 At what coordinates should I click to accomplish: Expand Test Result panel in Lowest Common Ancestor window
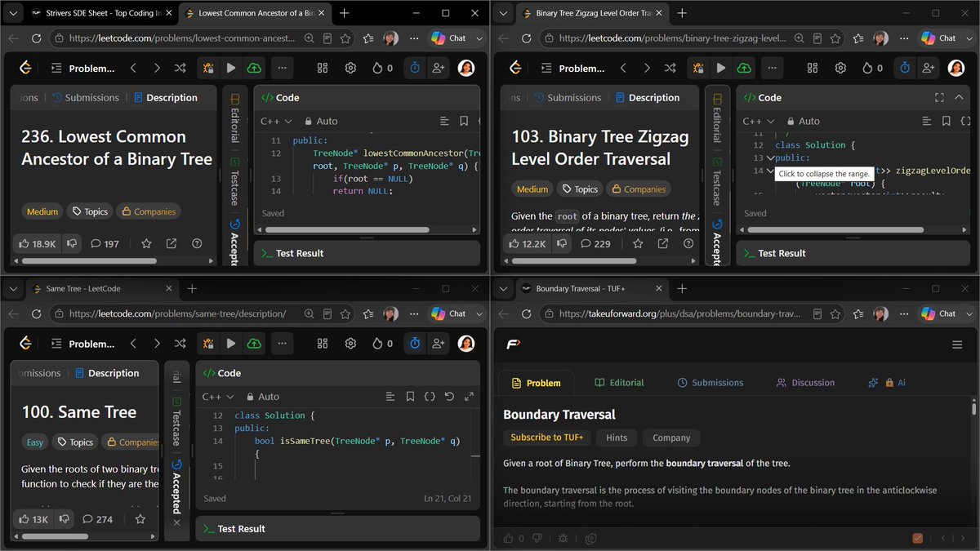[292, 253]
